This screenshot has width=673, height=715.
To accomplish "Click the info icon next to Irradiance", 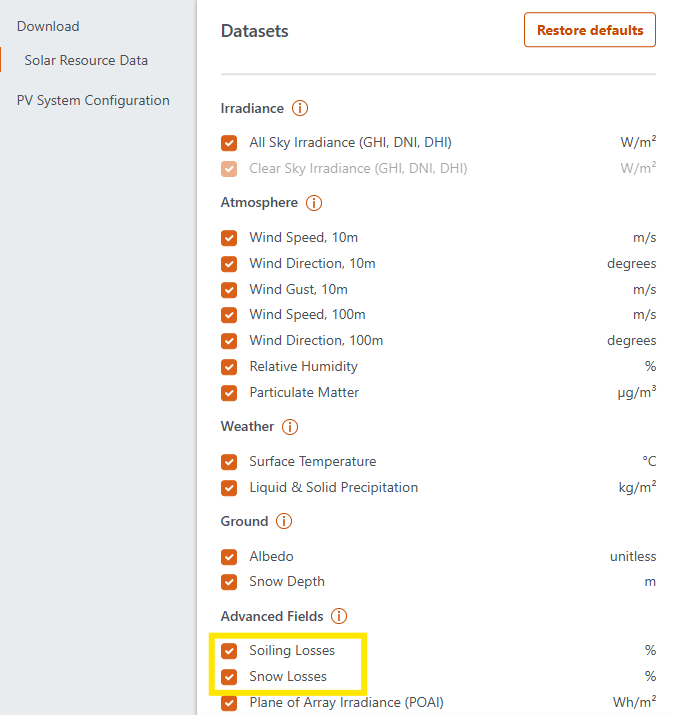I will (x=300, y=108).
